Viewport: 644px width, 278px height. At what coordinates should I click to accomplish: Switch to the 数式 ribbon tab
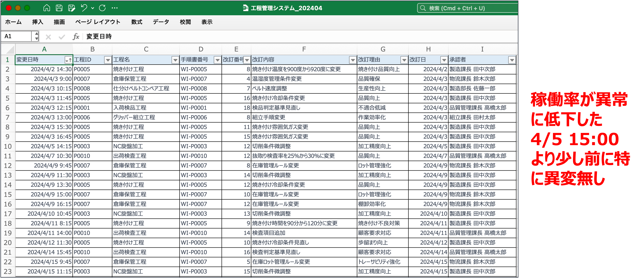tap(136, 22)
